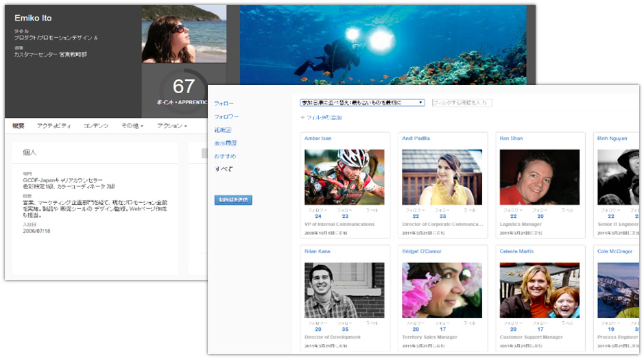The width and height of the screenshot is (644, 359).
Task: Select フォロワー in the left sidebar
Action: click(226, 117)
